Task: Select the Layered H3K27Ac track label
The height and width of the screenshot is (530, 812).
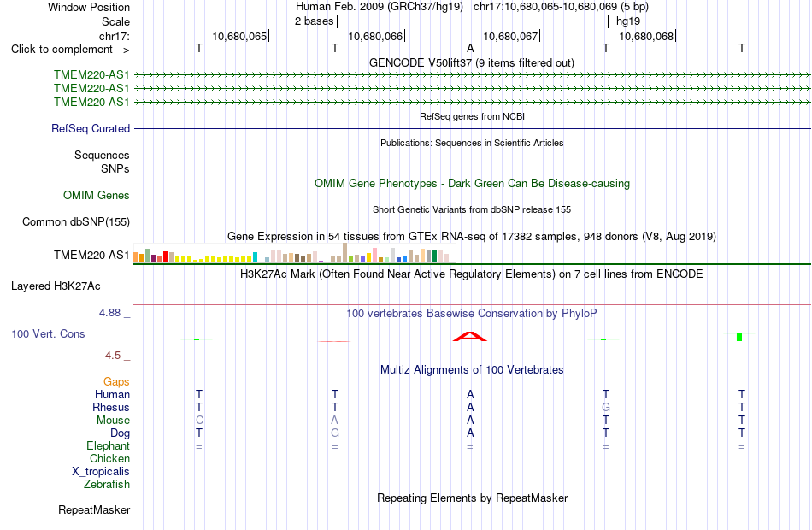Action: (x=56, y=286)
